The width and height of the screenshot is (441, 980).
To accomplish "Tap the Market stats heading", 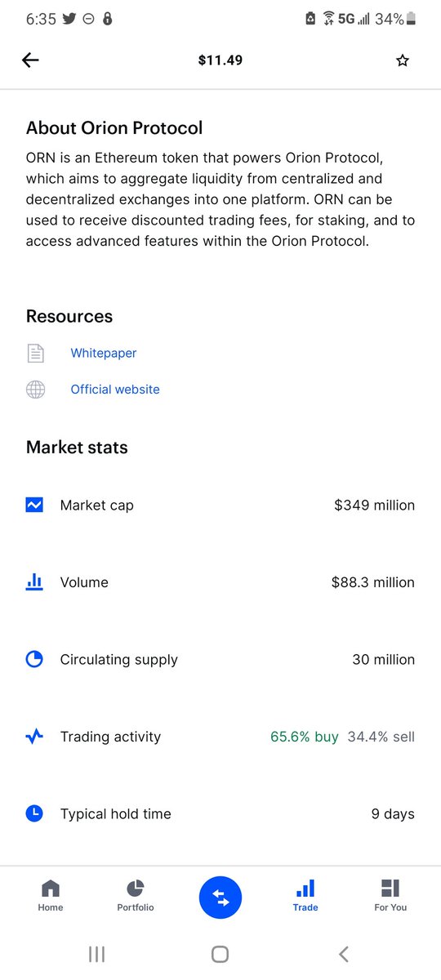I will 77,448.
